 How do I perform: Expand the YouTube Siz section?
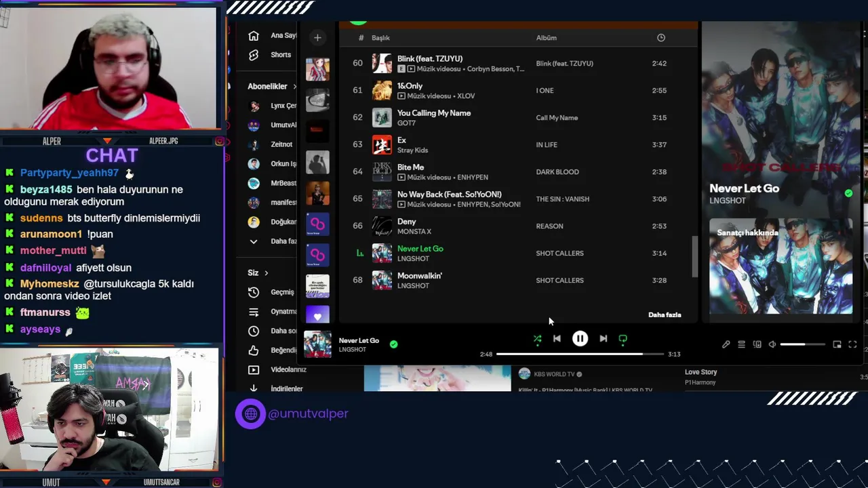[258, 272]
